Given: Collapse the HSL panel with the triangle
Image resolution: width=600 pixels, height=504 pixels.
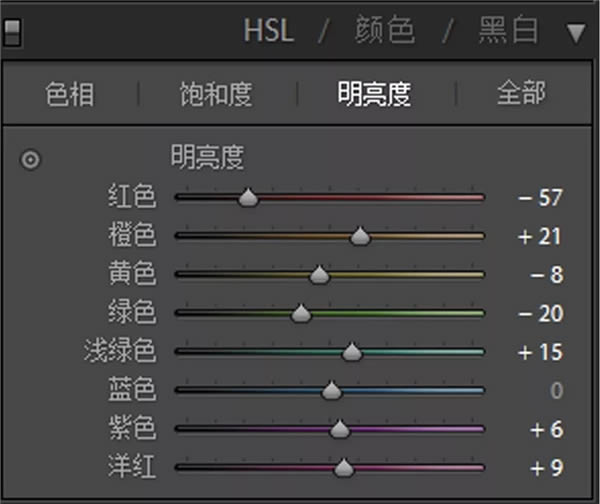Looking at the screenshot, I should (575, 34).
